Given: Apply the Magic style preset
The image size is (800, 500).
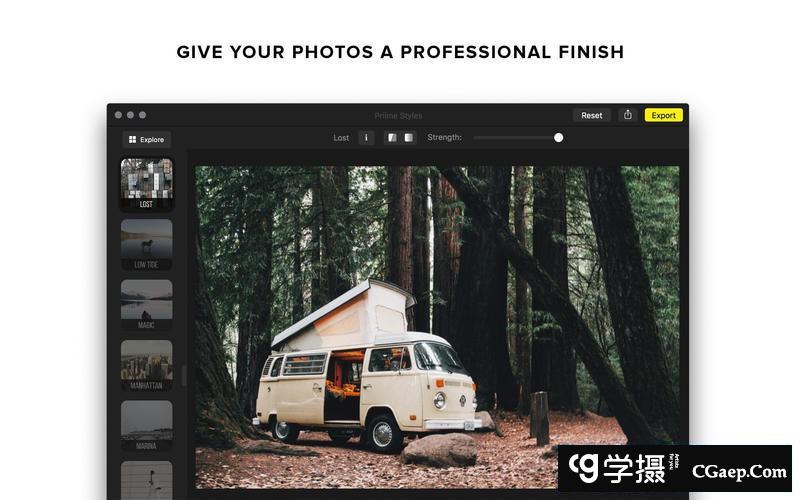Looking at the screenshot, I should tap(146, 305).
